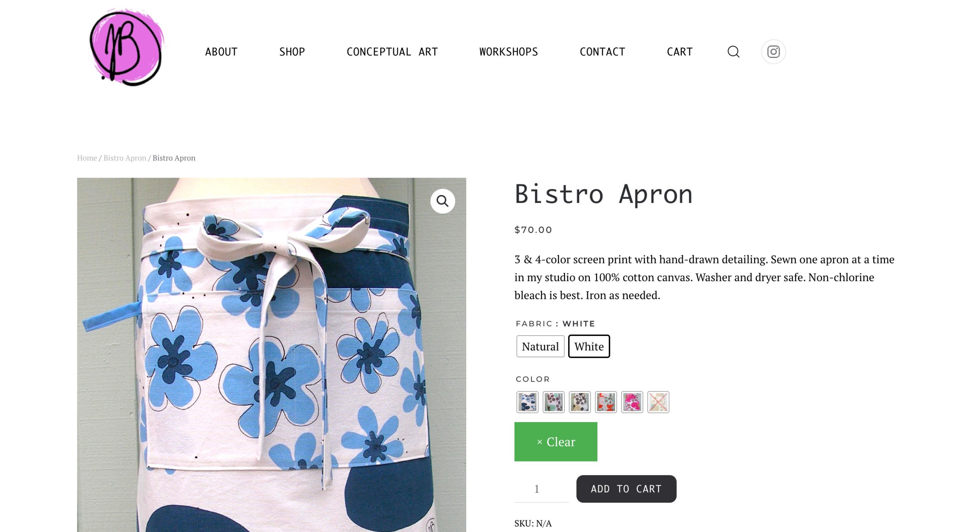Click the Add to Cart button
Viewport: 980px width, 532px height.
tap(626, 489)
